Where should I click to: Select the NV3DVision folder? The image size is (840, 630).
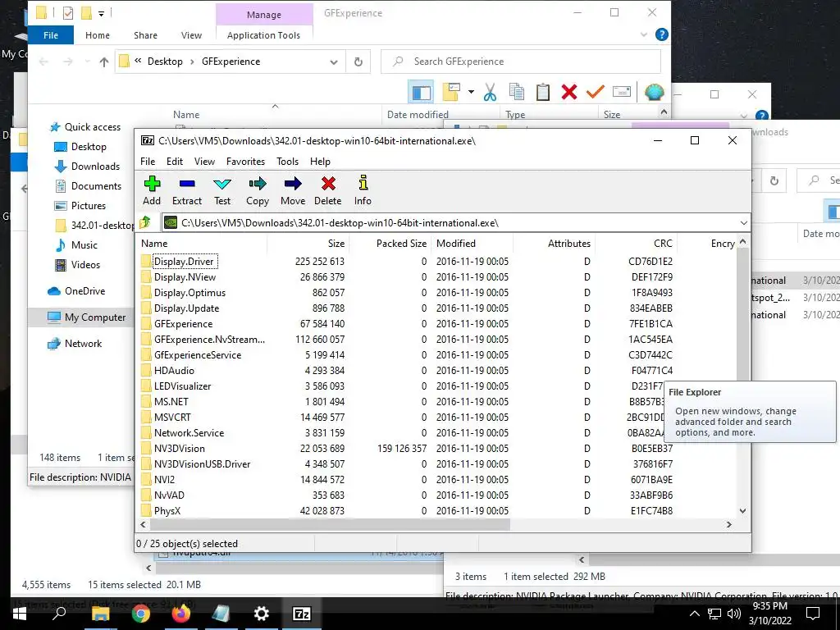(x=180, y=449)
